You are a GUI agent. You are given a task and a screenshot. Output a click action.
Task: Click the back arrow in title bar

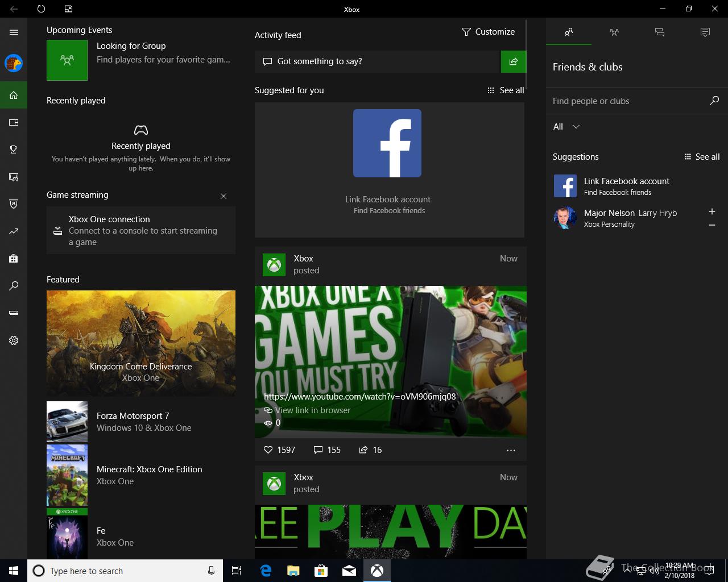click(14, 9)
